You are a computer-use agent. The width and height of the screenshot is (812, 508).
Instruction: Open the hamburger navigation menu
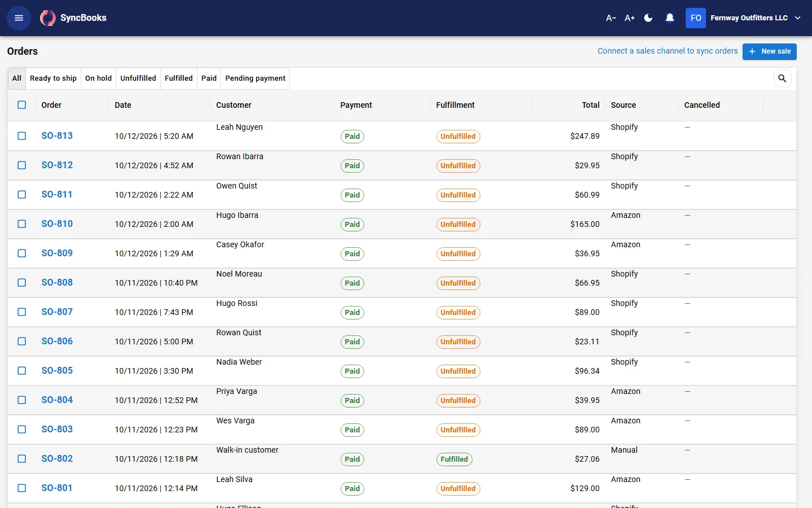click(x=19, y=18)
